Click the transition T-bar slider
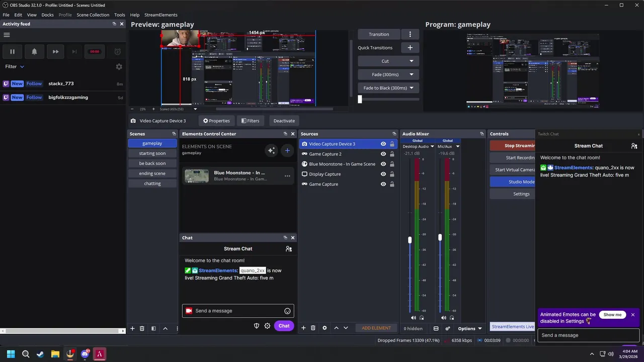Viewport: 644px width, 362px height. click(360, 99)
